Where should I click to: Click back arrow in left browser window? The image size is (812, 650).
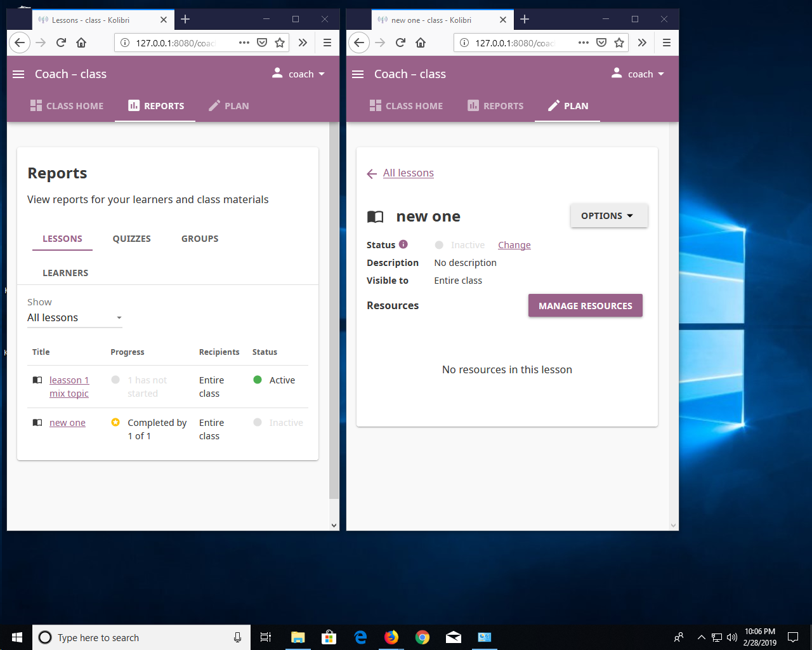tap(20, 43)
